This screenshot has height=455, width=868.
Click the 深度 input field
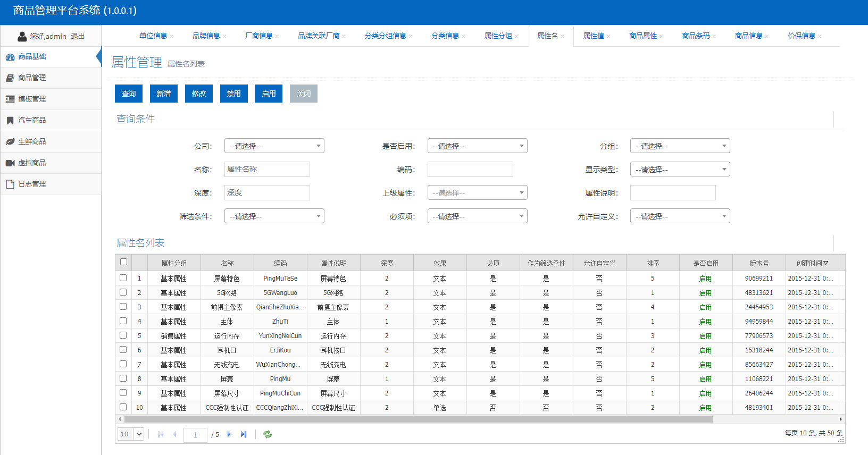point(267,193)
